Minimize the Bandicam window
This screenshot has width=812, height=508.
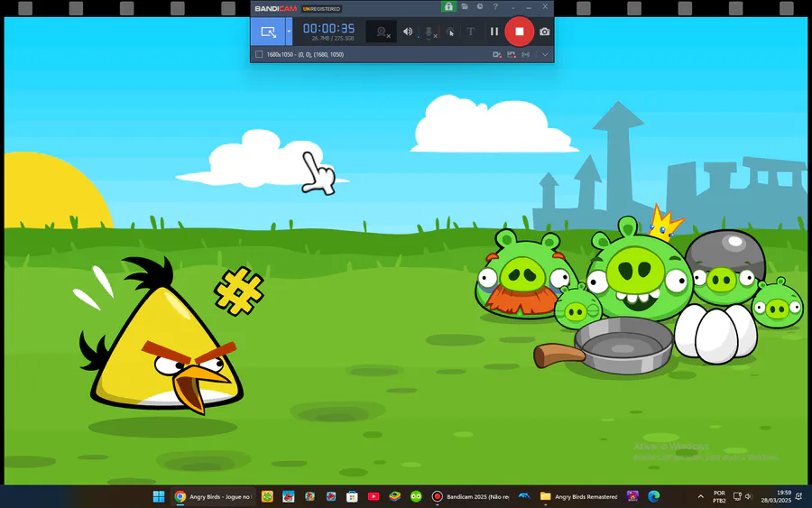[x=529, y=7]
